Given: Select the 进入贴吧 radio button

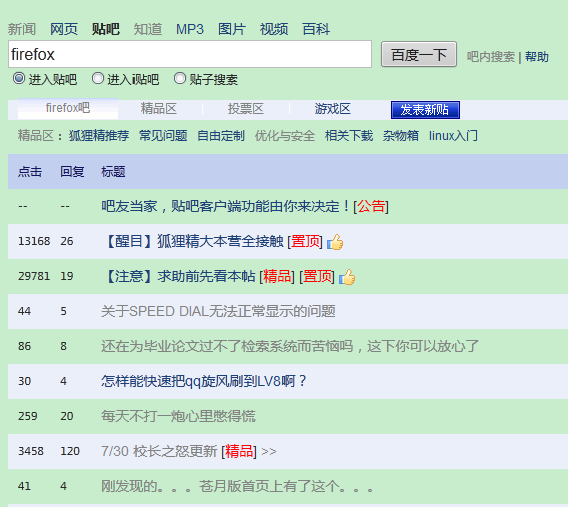Looking at the screenshot, I should click(19, 78).
